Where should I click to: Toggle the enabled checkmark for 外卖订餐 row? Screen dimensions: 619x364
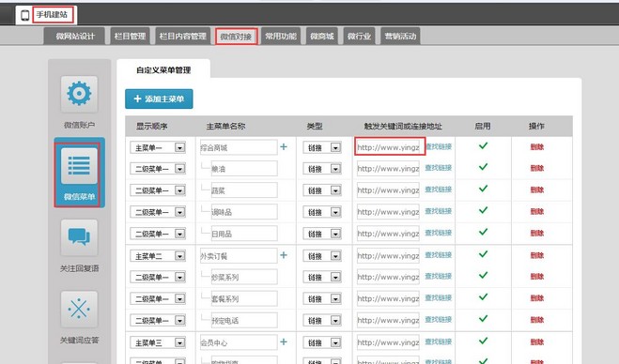tap(483, 254)
